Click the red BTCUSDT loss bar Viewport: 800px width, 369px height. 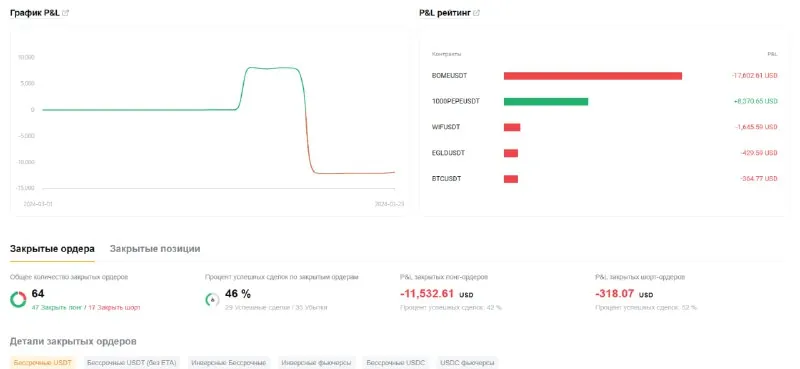(x=511, y=179)
